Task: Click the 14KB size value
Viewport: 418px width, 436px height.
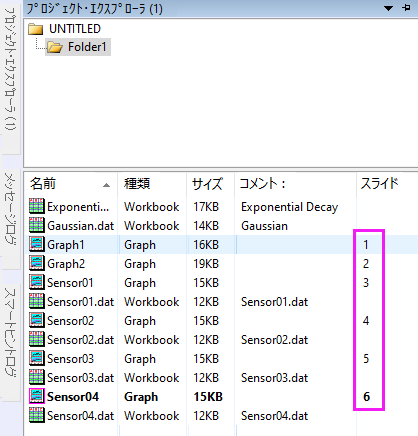Action: [x=206, y=226]
